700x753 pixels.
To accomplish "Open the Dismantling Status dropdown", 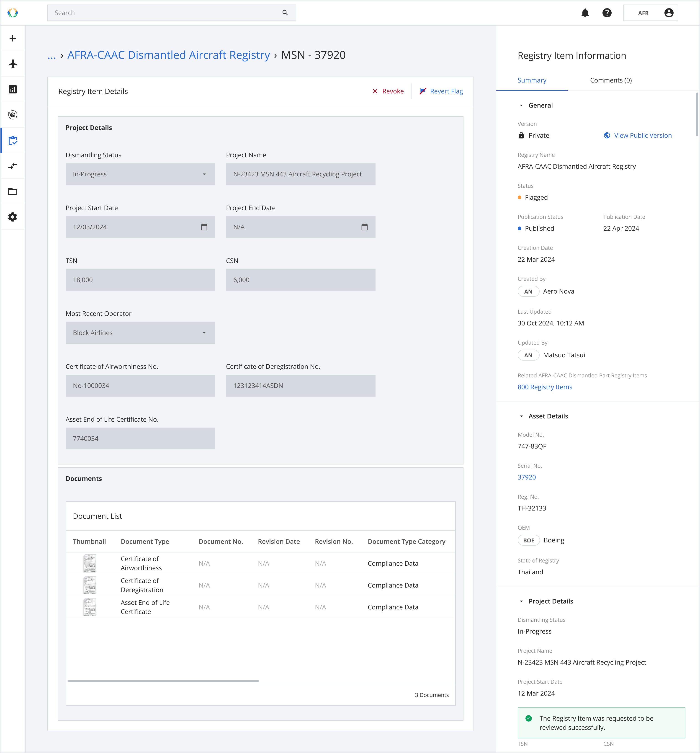I will 140,174.
